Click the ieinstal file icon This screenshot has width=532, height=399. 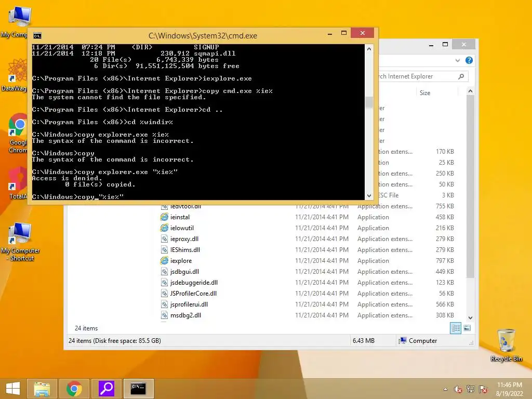pos(164,217)
